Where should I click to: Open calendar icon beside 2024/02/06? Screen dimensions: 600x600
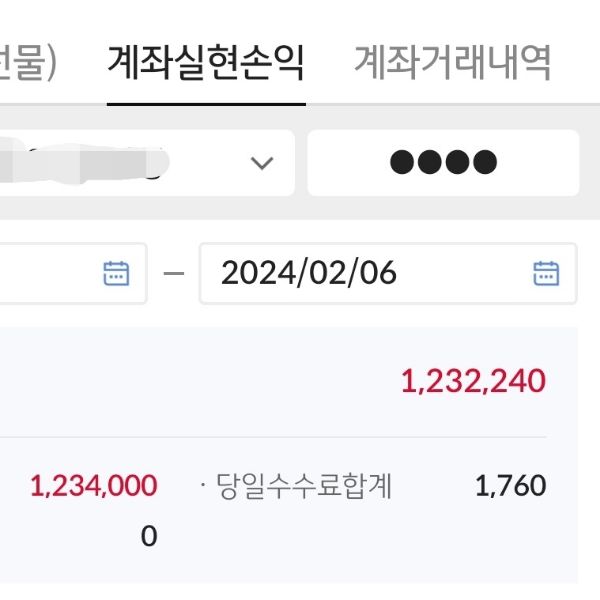point(546,273)
